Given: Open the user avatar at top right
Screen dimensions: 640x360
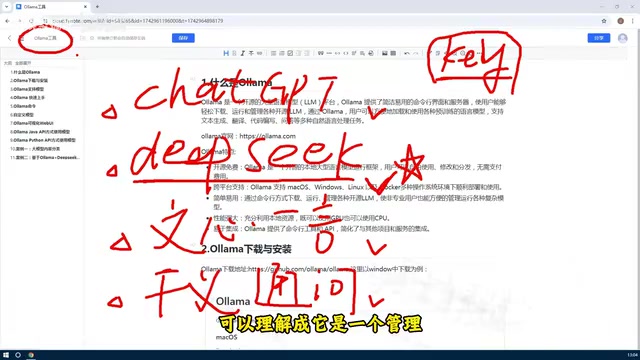Looking at the screenshot, I should coord(622,38).
